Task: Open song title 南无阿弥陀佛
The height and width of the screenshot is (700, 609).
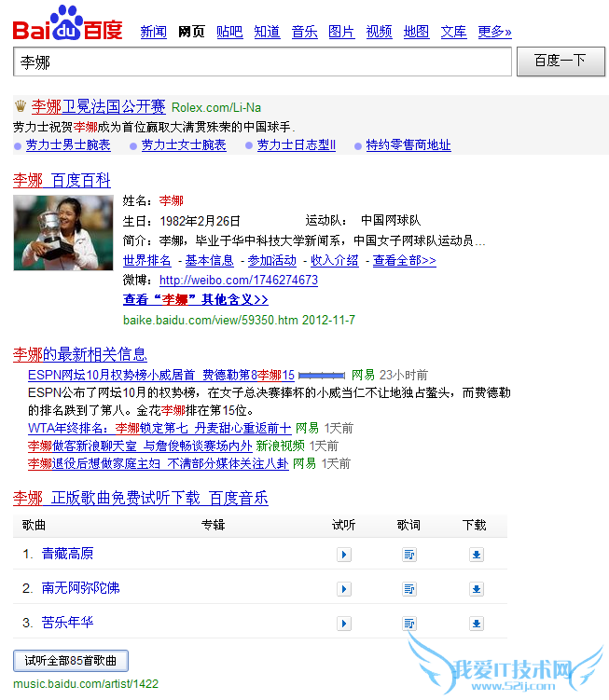Action: coord(80,588)
